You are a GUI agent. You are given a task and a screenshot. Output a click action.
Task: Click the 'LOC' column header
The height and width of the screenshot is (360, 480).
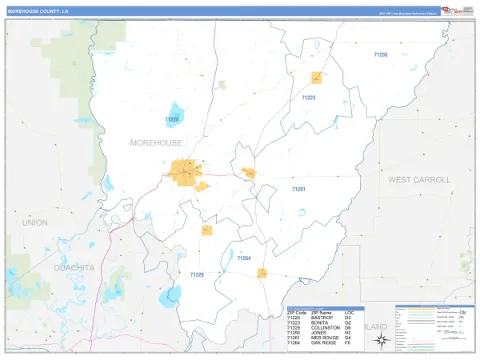[349, 313]
